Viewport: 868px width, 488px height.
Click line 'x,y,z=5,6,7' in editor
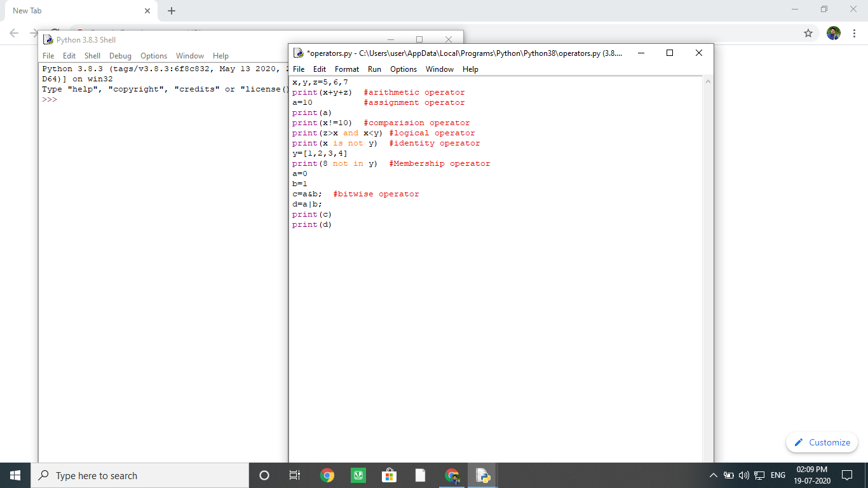pyautogui.click(x=320, y=82)
